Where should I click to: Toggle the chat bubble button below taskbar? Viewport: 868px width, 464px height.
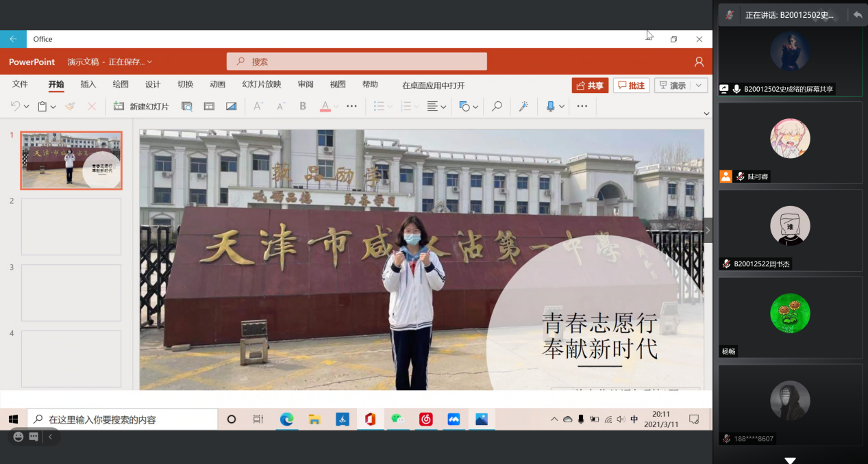[34, 437]
